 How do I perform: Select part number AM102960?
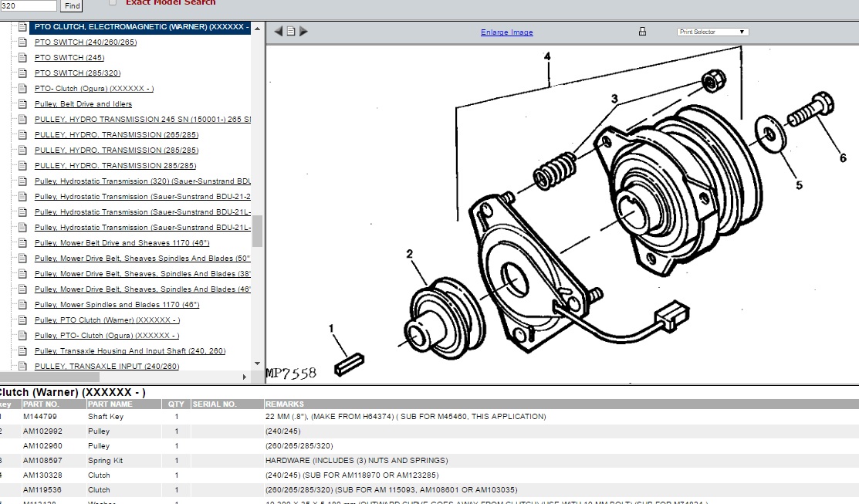tap(42, 446)
